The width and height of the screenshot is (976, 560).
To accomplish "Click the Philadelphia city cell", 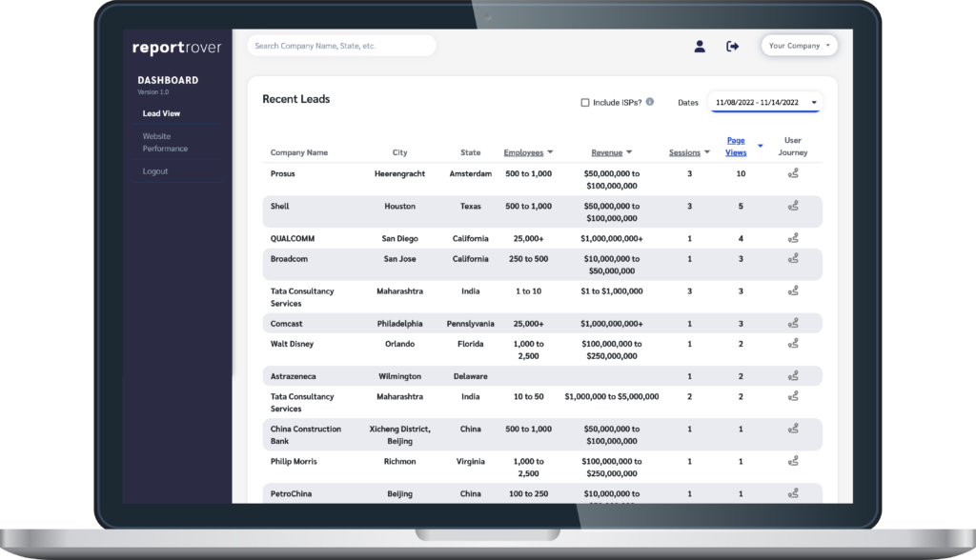I will click(x=399, y=324).
